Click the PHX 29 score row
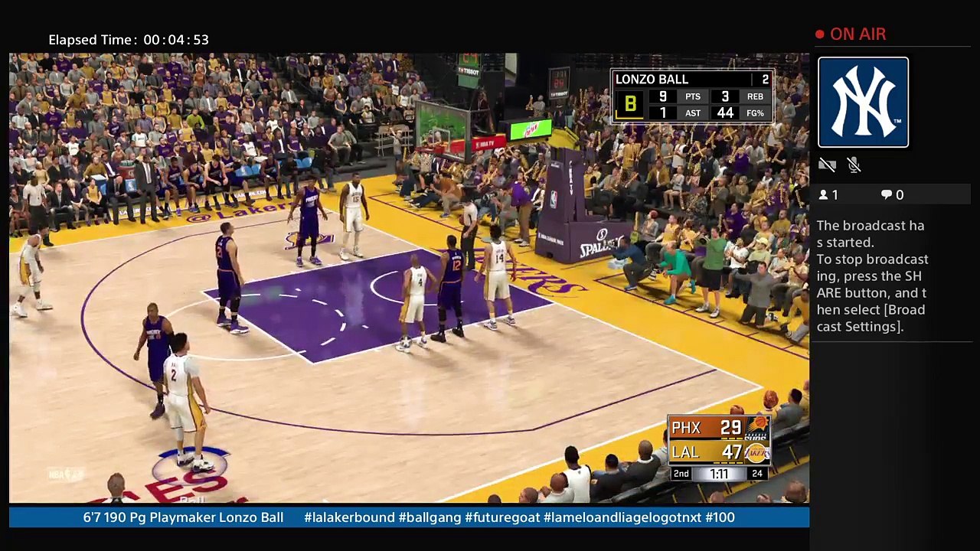Viewport: 980px width, 551px height. (x=719, y=427)
